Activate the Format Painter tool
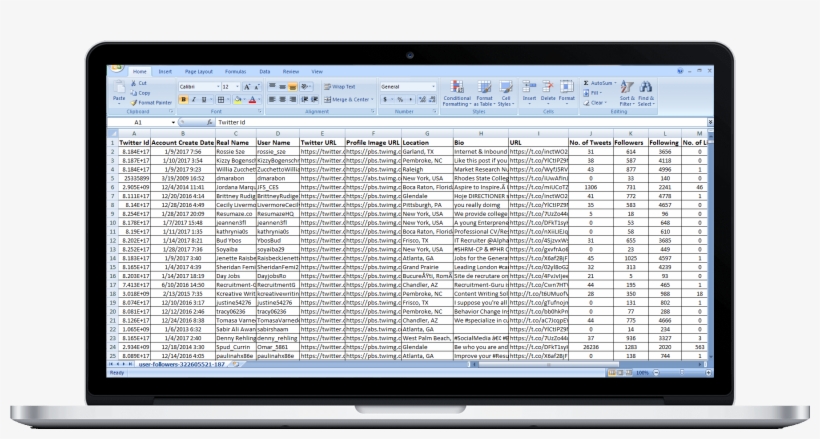Viewport: 820px width, 439px height. point(151,103)
